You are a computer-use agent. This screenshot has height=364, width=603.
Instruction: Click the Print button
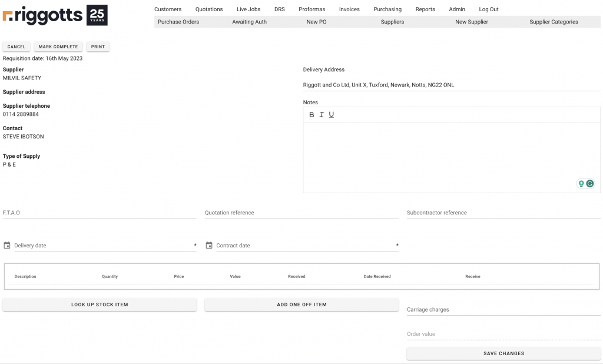pyautogui.click(x=98, y=47)
